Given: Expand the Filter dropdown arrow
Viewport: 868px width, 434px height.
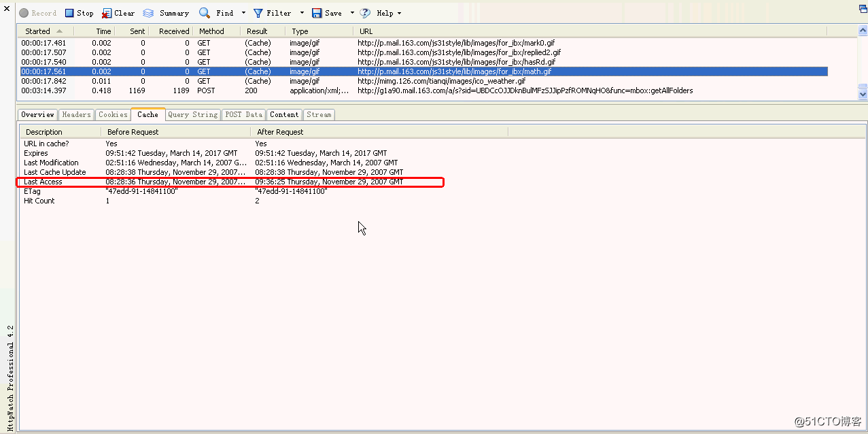Looking at the screenshot, I should tap(302, 13).
